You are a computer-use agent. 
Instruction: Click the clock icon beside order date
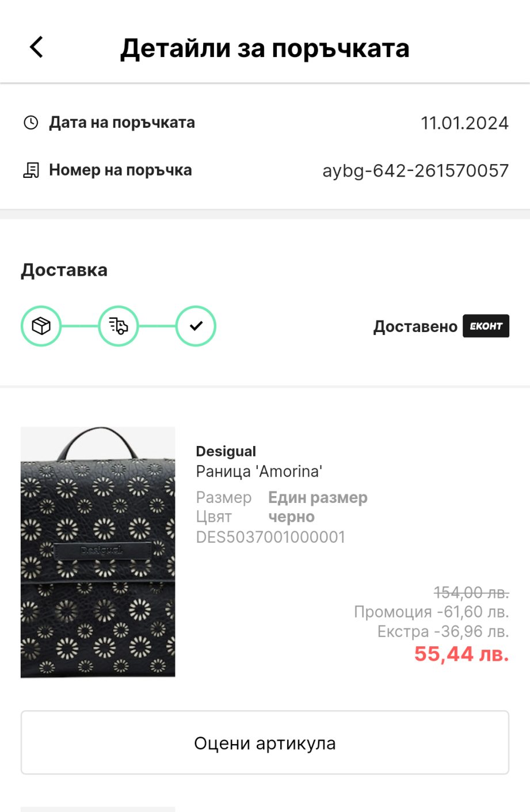30,123
